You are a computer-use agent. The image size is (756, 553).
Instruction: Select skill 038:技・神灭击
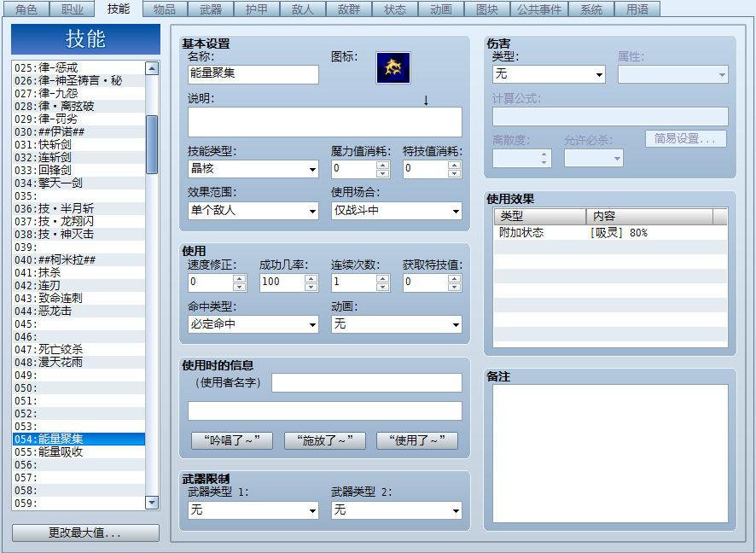click(x=79, y=234)
